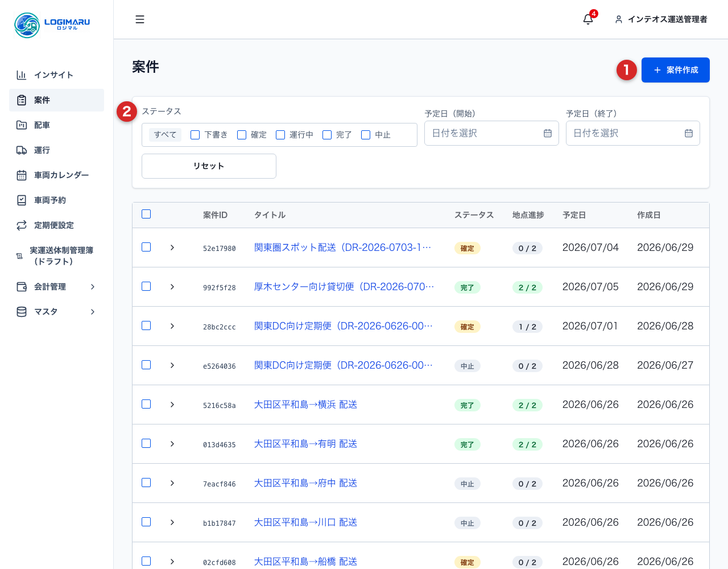Select row checkbox for 5216c58a
The width and height of the screenshot is (728, 569).
(146, 404)
